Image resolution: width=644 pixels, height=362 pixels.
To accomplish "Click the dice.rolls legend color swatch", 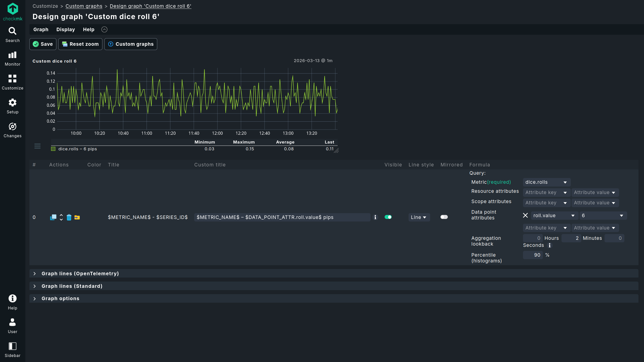I will 53,149.
